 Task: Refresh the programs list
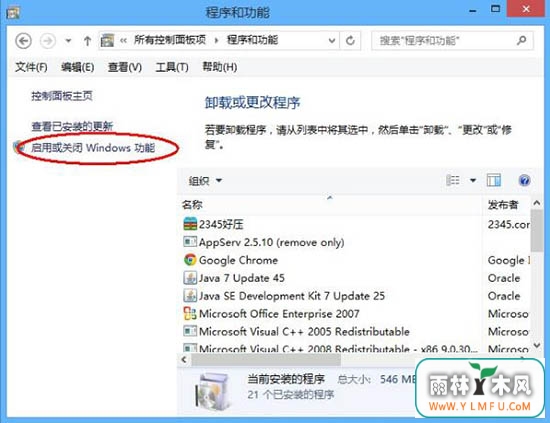[350, 41]
